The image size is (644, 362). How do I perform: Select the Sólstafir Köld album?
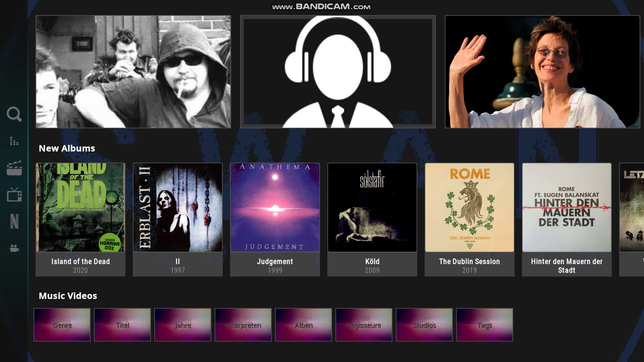click(x=372, y=220)
